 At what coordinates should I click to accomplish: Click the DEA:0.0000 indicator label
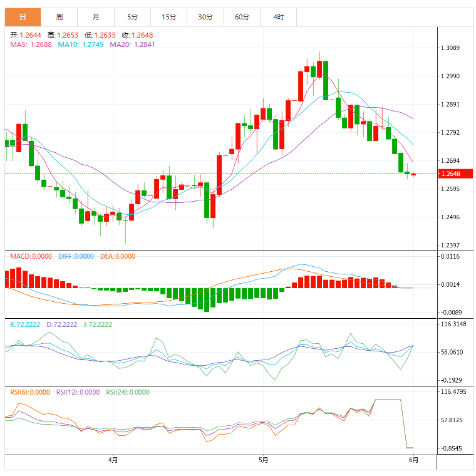coord(118,257)
